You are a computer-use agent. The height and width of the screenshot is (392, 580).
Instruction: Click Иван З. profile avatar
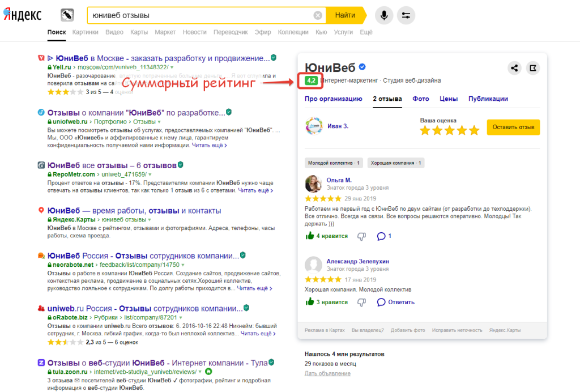tap(314, 126)
